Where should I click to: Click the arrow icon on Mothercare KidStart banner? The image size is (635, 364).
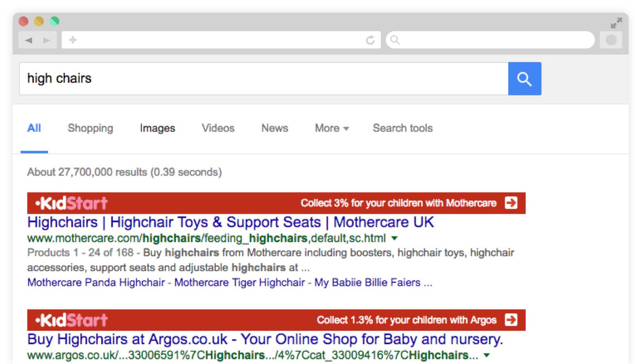click(511, 203)
